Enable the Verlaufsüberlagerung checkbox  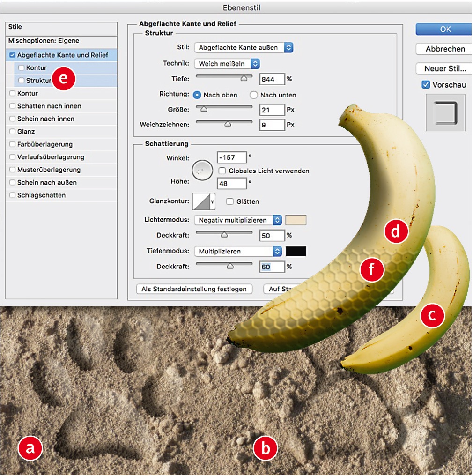tap(13, 157)
